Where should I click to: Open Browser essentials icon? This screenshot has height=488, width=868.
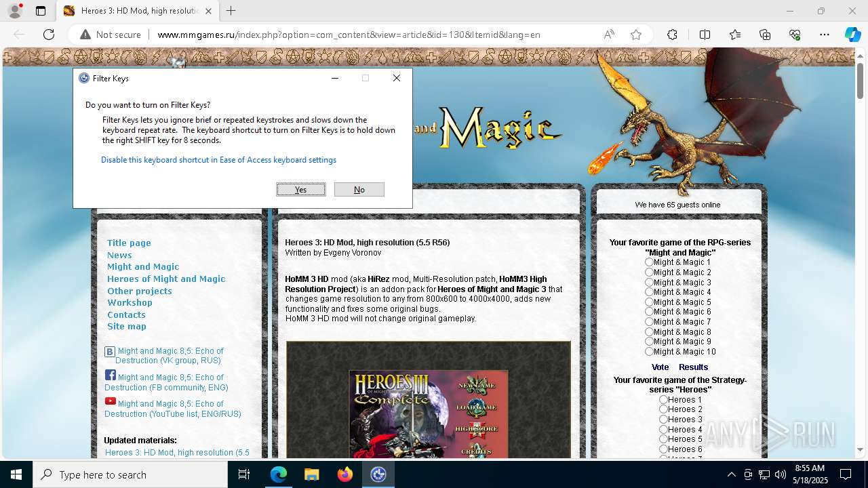(795, 35)
